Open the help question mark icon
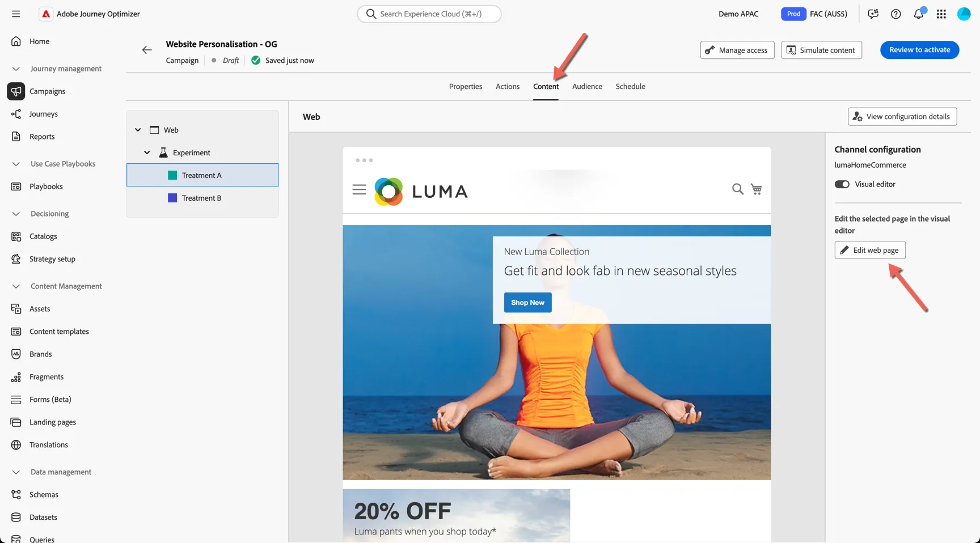Image resolution: width=980 pixels, height=543 pixels. coord(896,14)
